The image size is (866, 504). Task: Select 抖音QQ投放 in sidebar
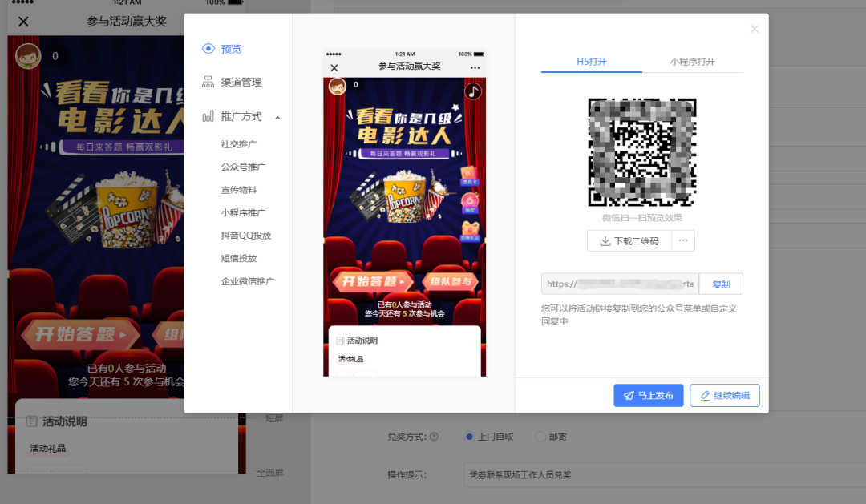(246, 236)
